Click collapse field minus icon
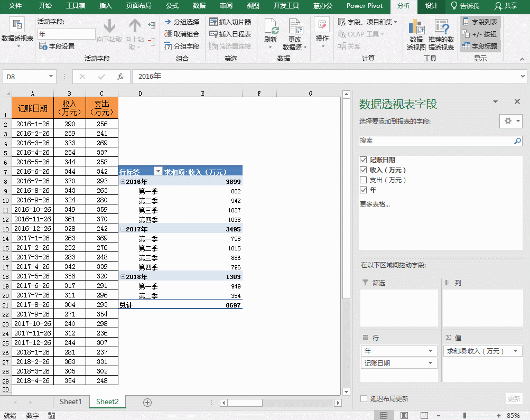The height and width of the screenshot is (420, 530). [x=152, y=42]
